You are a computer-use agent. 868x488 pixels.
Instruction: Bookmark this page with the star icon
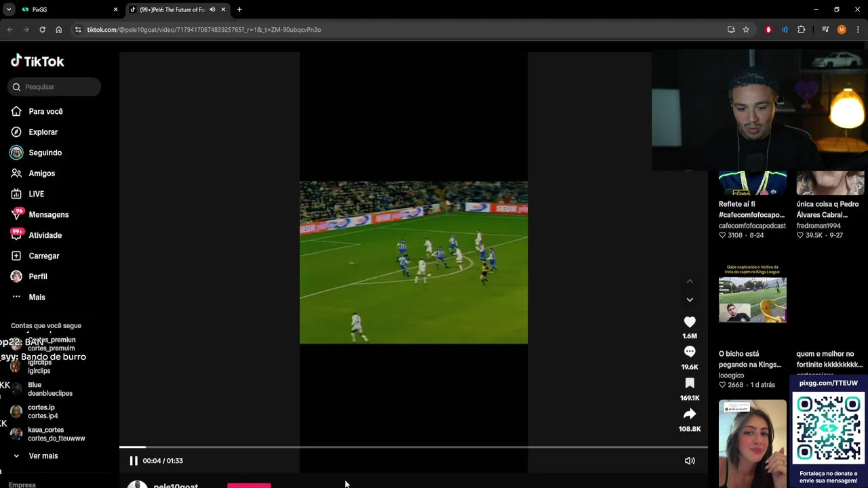tap(746, 30)
